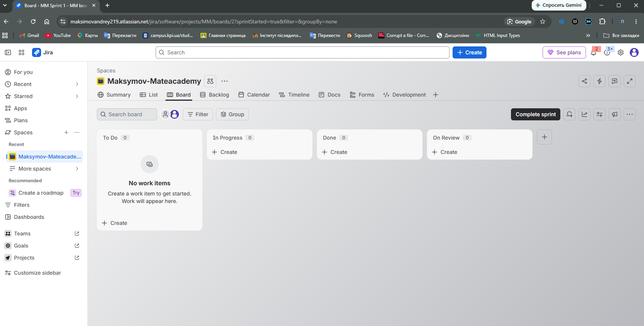Click the Try badge for roadmap
644x326 pixels.
pyautogui.click(x=76, y=193)
